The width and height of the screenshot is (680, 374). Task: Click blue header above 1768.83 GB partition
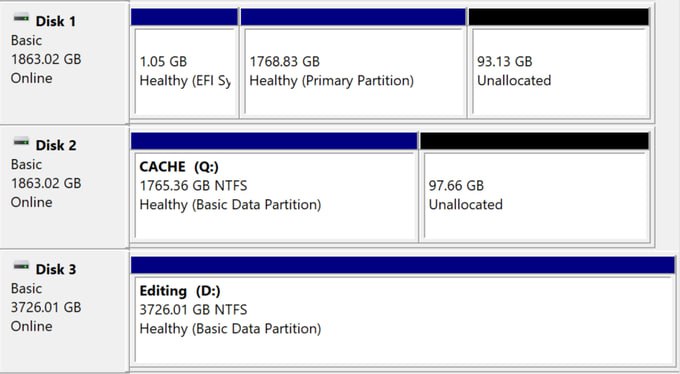(353, 17)
